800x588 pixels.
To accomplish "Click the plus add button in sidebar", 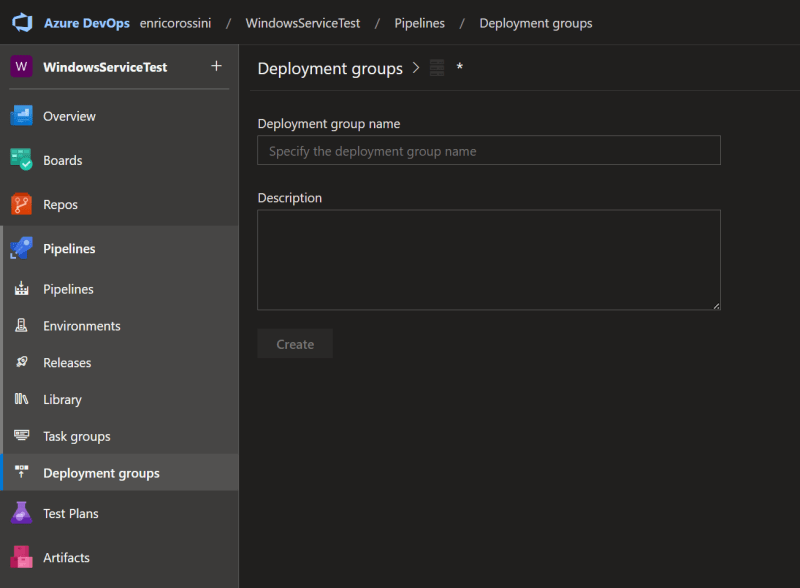I will pyautogui.click(x=216, y=66).
